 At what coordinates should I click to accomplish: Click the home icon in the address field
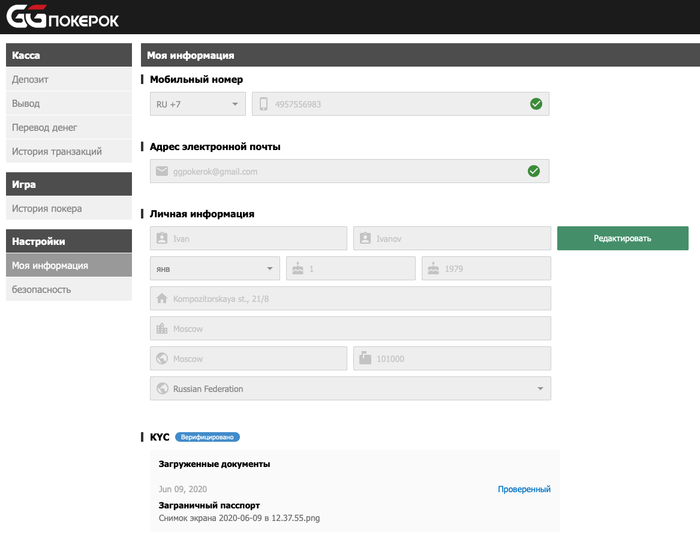point(162,298)
